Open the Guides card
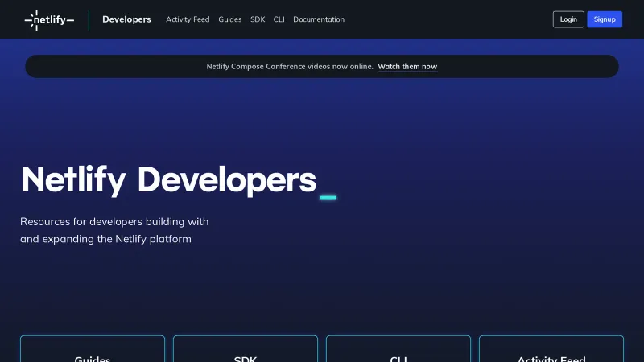The height and width of the screenshot is (362, 644). [93, 350]
